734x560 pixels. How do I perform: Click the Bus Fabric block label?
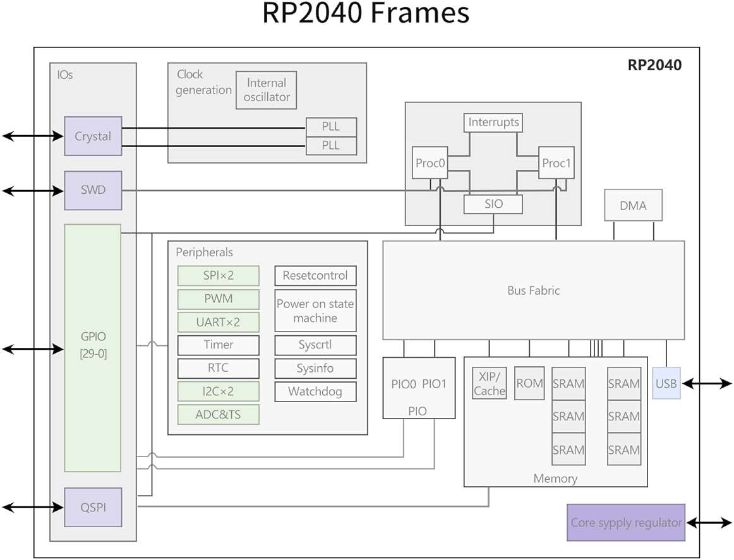534,290
